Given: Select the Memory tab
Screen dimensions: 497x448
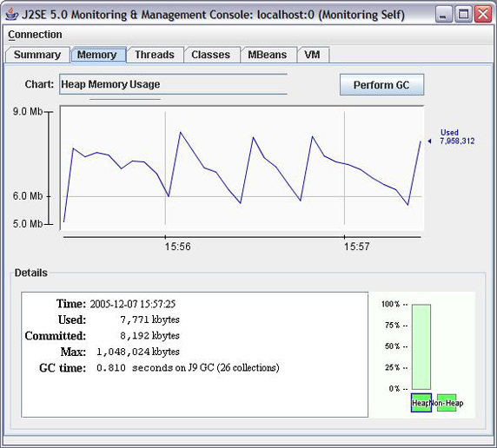Looking at the screenshot, I should 97,55.
